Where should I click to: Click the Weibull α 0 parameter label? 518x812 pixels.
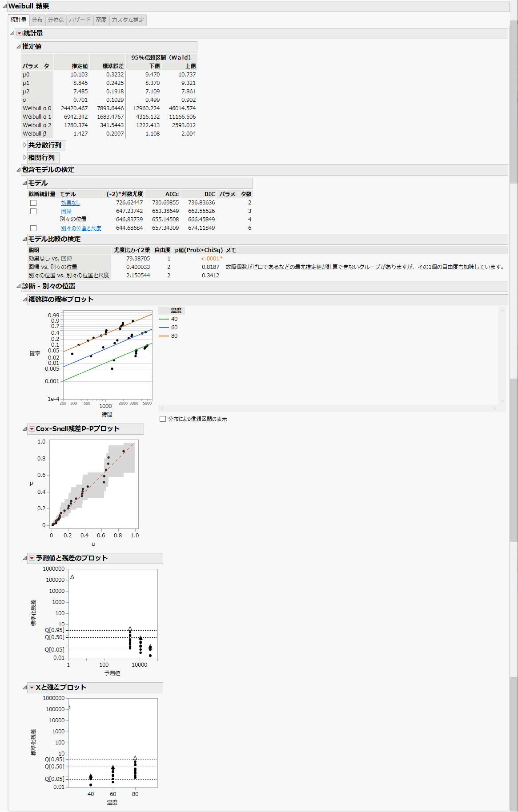(x=37, y=108)
